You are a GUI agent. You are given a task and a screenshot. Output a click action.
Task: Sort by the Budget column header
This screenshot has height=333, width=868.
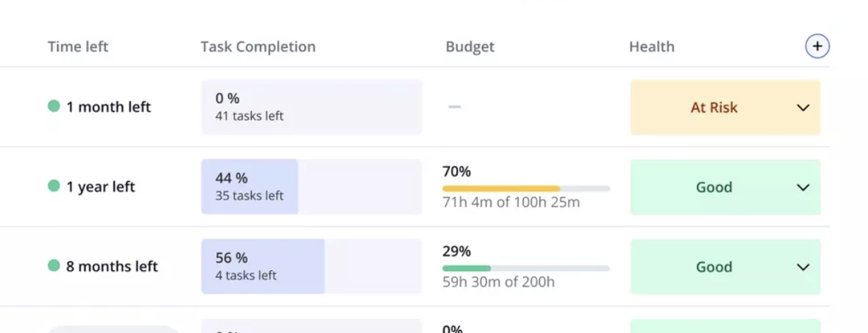pos(470,47)
